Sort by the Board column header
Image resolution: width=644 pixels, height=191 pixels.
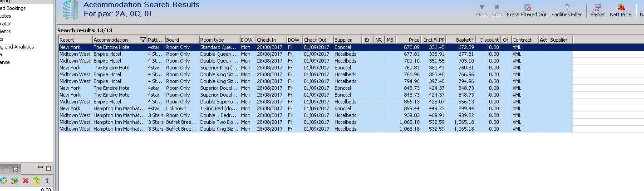click(182, 40)
